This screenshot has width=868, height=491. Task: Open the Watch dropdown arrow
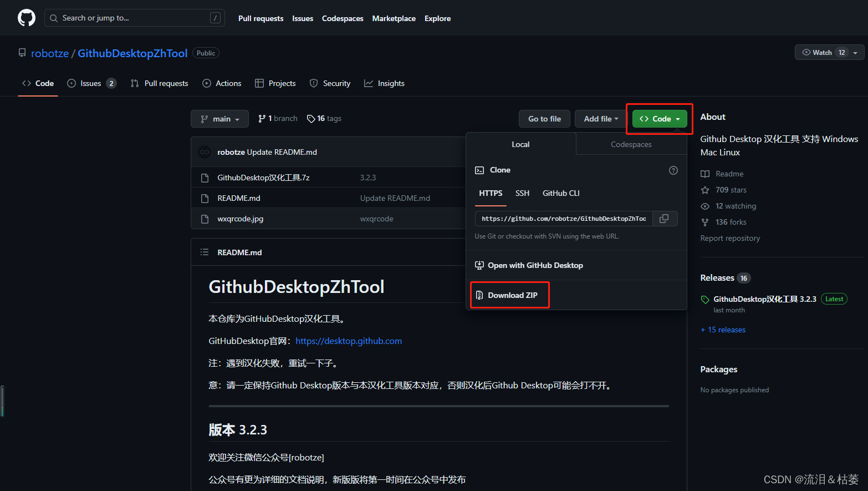(x=855, y=53)
